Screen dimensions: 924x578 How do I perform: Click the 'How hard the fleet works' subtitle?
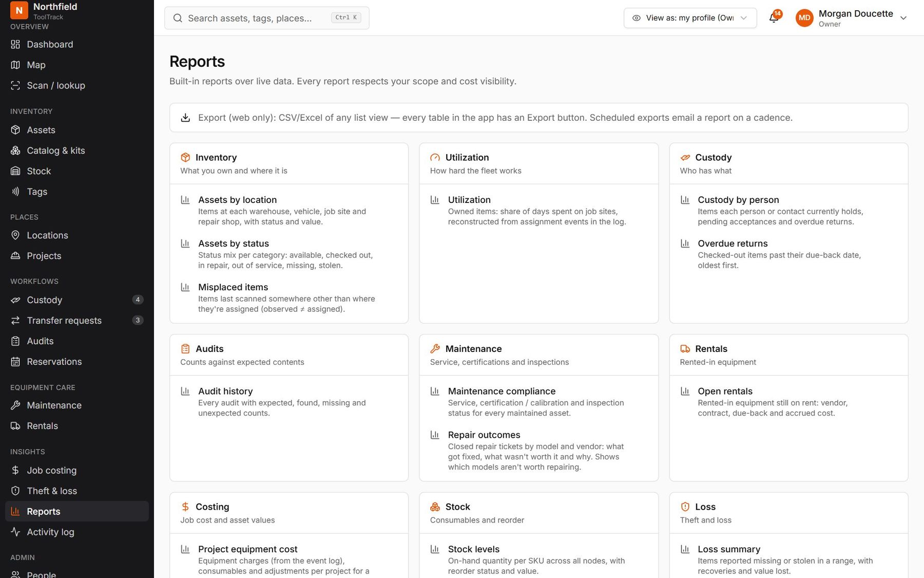(475, 171)
